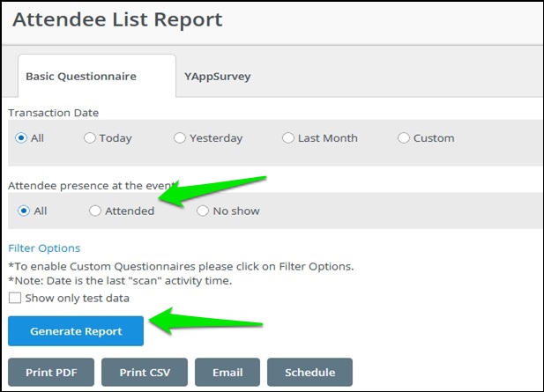The height and width of the screenshot is (392, 544).
Task: Click the Attendee List Report heading
Action: pyautogui.click(x=117, y=19)
